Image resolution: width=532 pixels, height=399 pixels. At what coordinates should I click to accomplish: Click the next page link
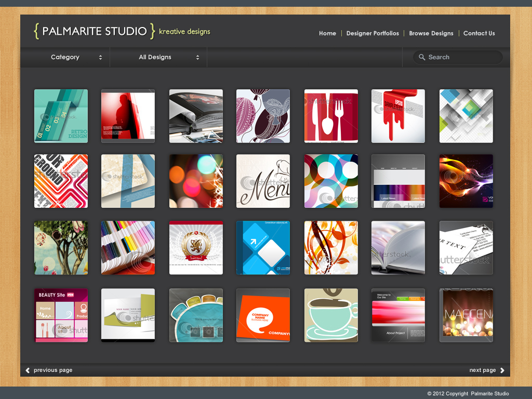(483, 370)
